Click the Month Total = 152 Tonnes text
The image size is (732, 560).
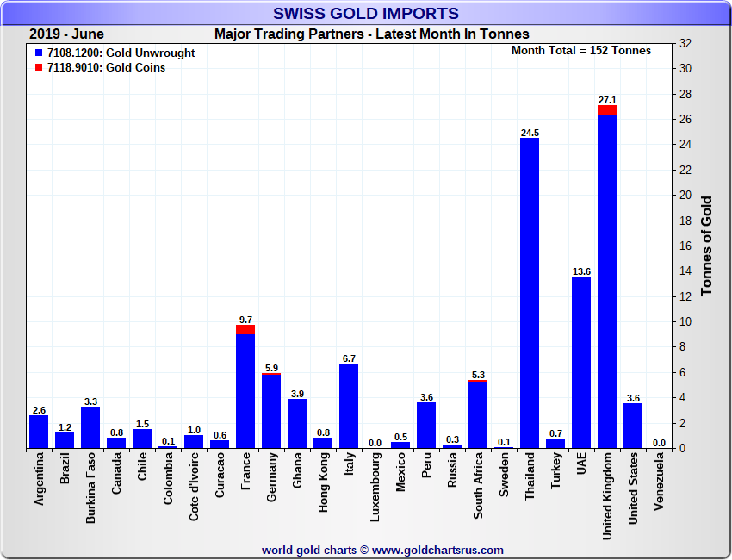(x=581, y=51)
